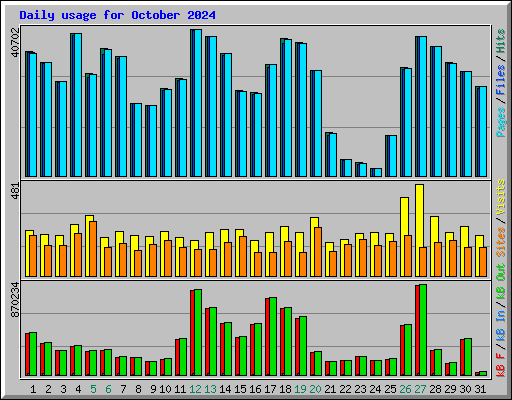Viewport: 512px width, 400px height.
Task: Click the cyan hits bar for day 21
Action: [x=333, y=155]
